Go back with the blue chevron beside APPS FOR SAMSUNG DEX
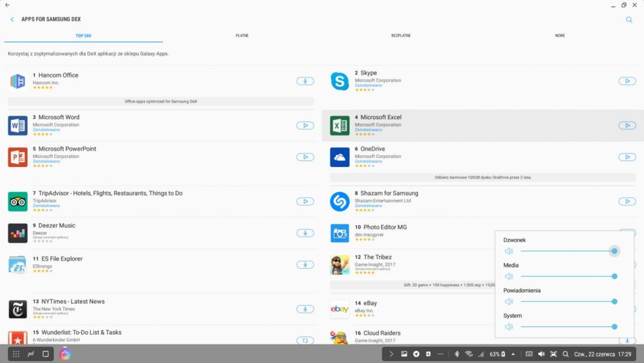 point(12,19)
